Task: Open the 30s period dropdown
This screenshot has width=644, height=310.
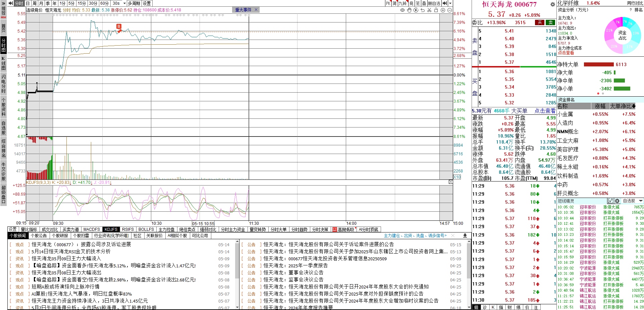Action: pyautogui.click(x=124, y=3)
